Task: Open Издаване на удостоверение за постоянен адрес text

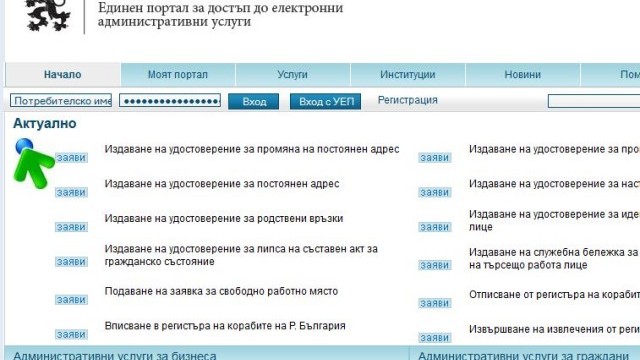Action: click(x=222, y=184)
